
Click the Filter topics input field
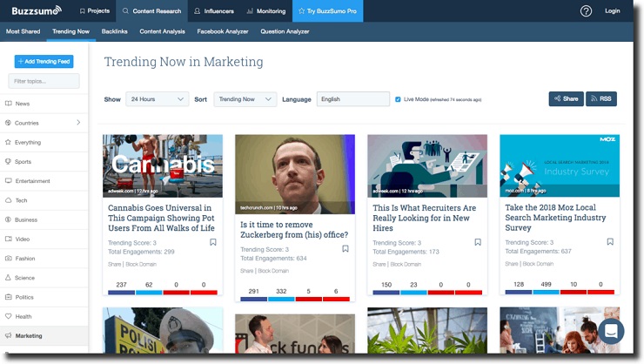(x=44, y=81)
